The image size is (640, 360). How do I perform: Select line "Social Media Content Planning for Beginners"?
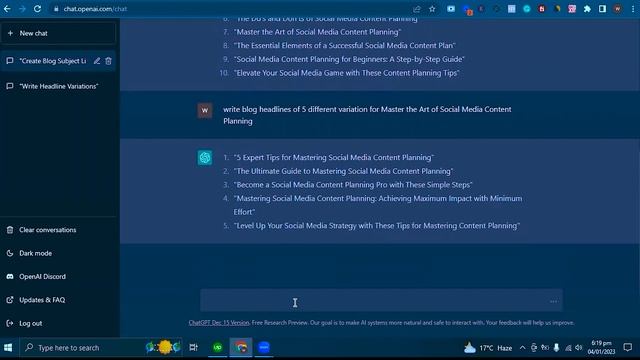pos(349,59)
